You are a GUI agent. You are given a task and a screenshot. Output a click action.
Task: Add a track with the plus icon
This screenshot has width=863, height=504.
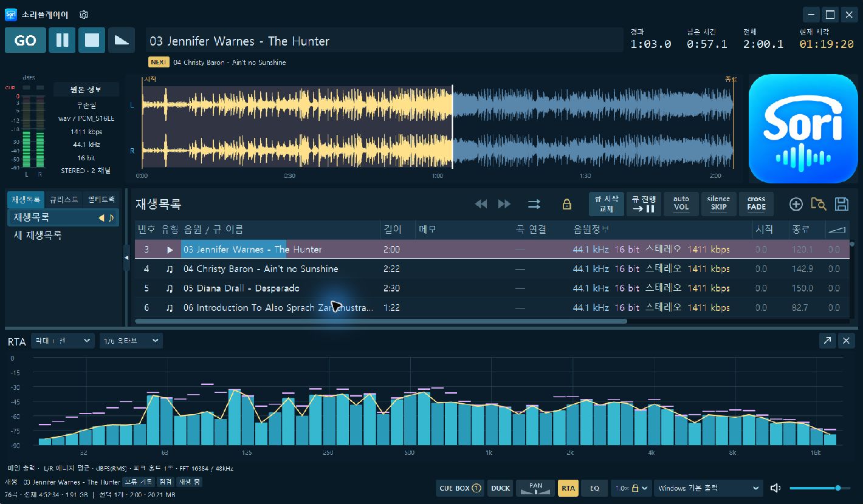click(796, 204)
